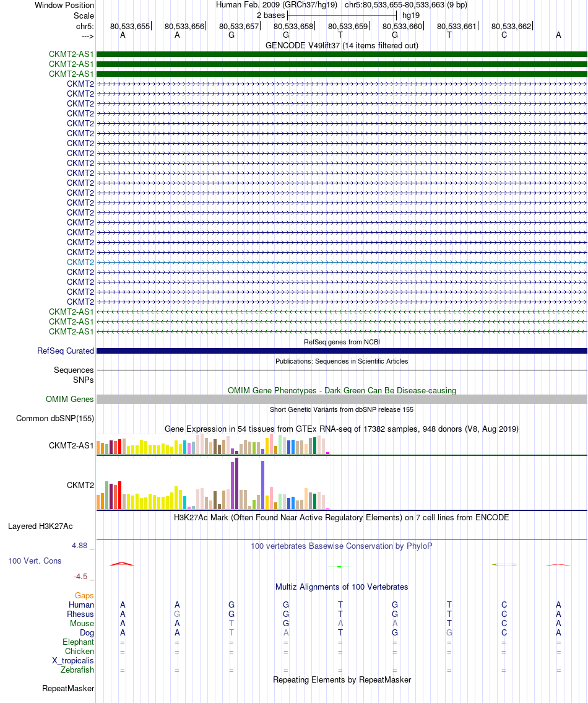
Task: Select the 2 bases scale bar
Action: tap(342, 15)
